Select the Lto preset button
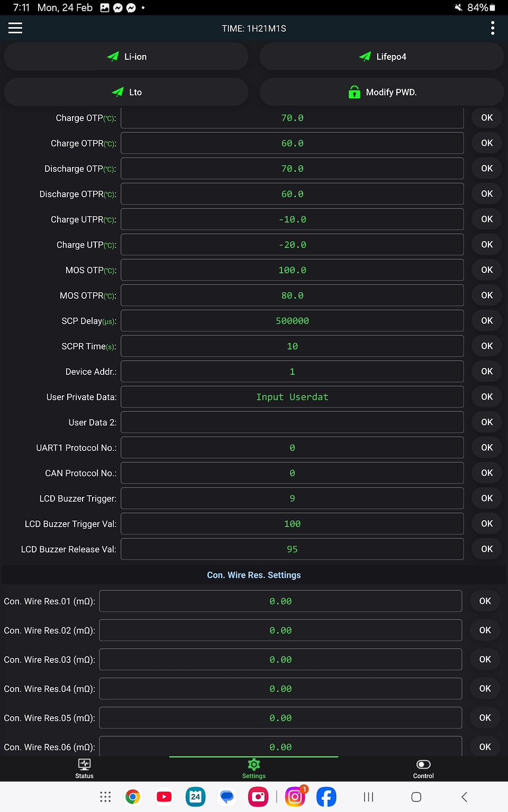Image resolution: width=508 pixels, height=812 pixels. (126, 92)
